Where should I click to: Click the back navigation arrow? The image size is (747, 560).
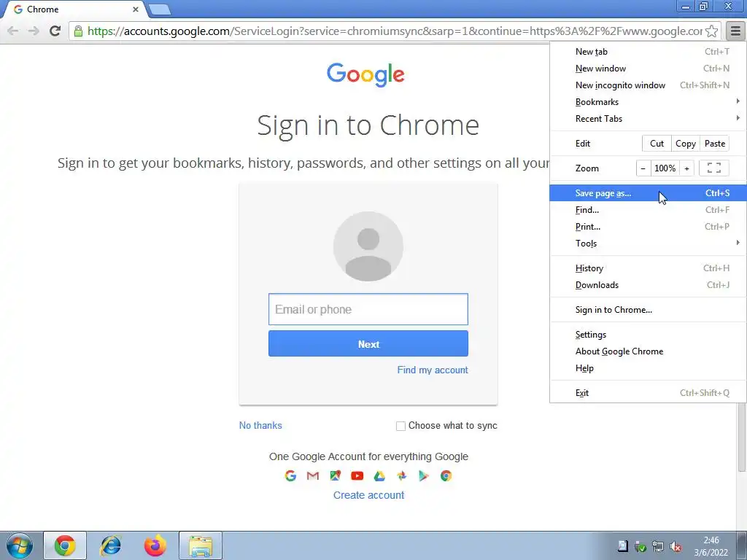pos(13,31)
